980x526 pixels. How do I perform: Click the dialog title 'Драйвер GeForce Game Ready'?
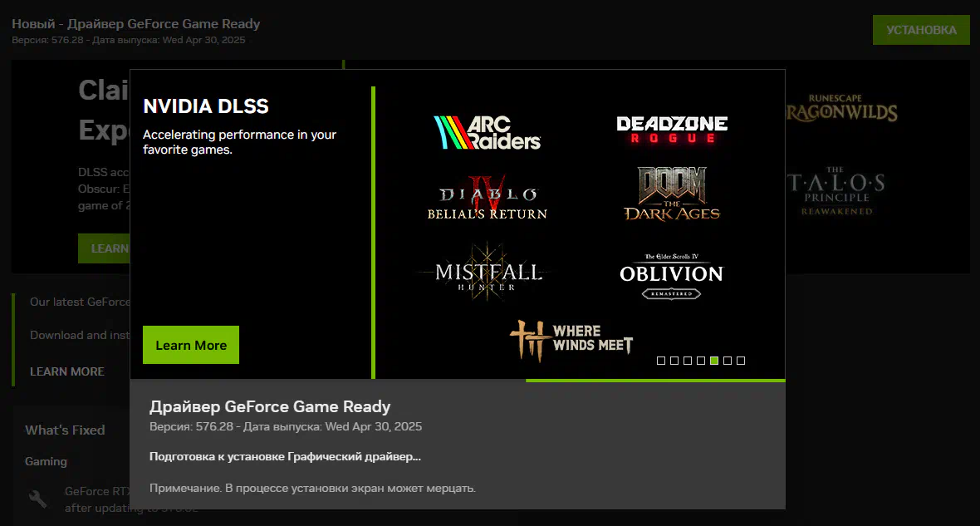(x=270, y=406)
